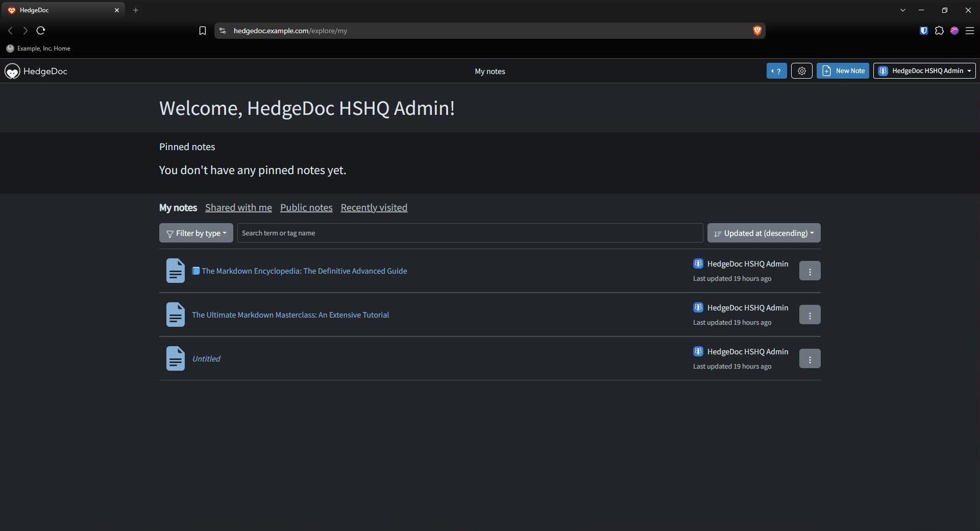Open three-dot menu for Untitled note
This screenshot has width=980, height=531.
[810, 358]
